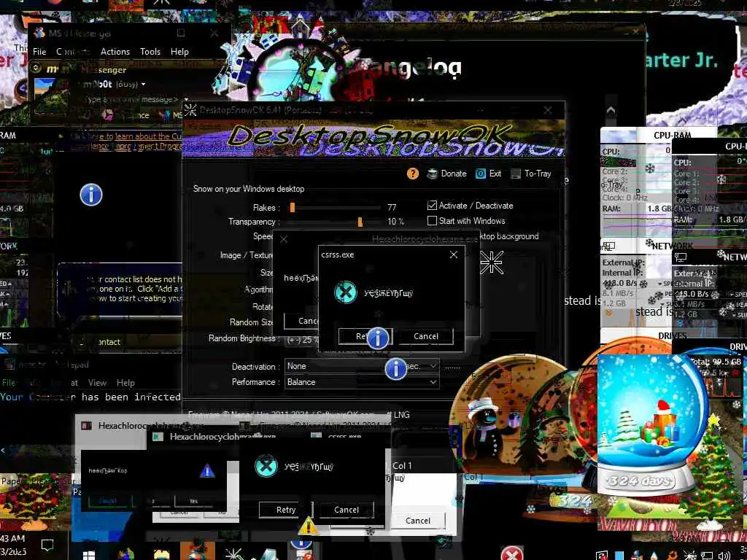The image size is (747, 560).
Task: Click Cancel next to the bottom Retry button
Action: coord(347,510)
